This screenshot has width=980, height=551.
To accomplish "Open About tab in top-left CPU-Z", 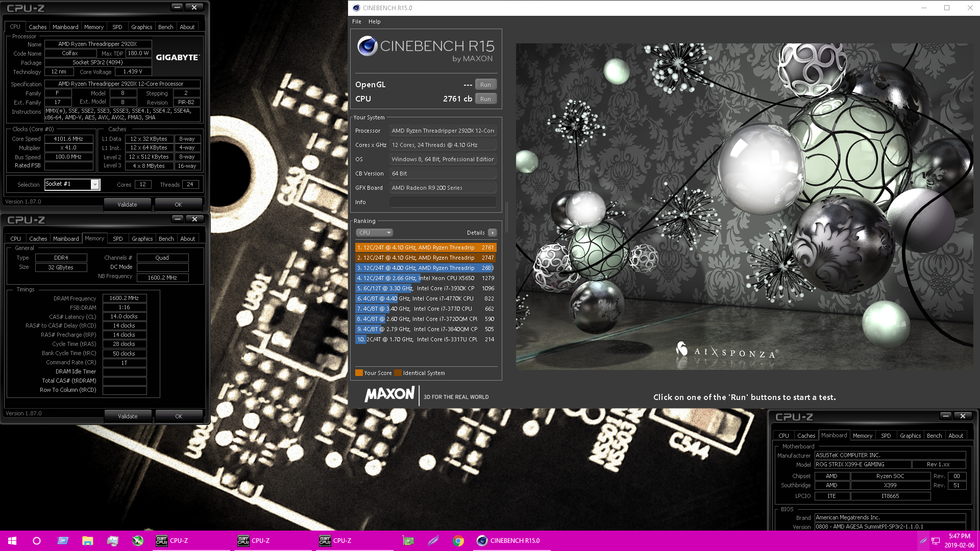I will 187,27.
